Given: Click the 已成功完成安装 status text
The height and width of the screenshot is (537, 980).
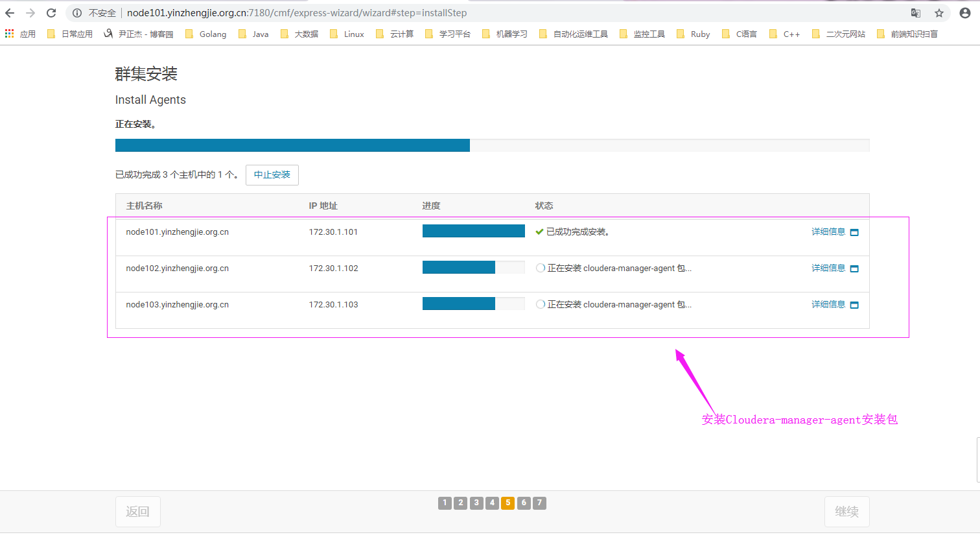Looking at the screenshot, I should 577,232.
